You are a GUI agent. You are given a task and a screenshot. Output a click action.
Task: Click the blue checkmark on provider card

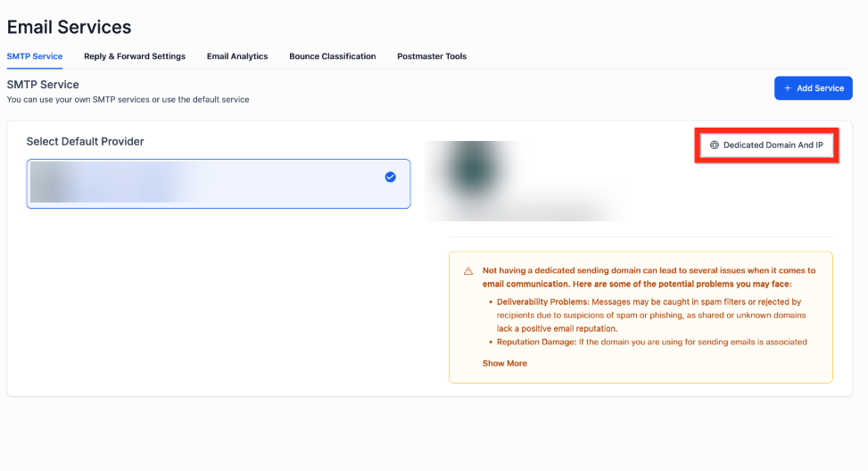(x=390, y=178)
